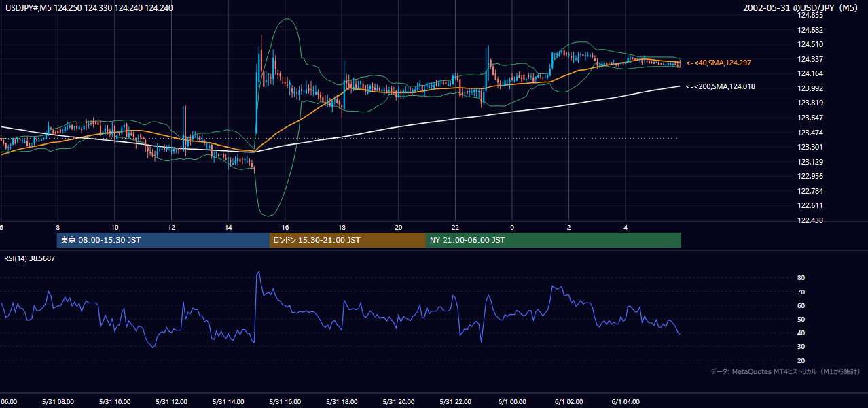Viewport: 868px width, 408px height.
Task: Click hour marker 14 under the price chart
Action: click(229, 227)
